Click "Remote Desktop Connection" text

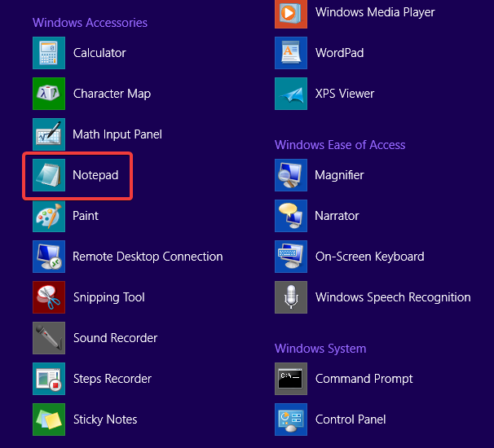(x=148, y=257)
